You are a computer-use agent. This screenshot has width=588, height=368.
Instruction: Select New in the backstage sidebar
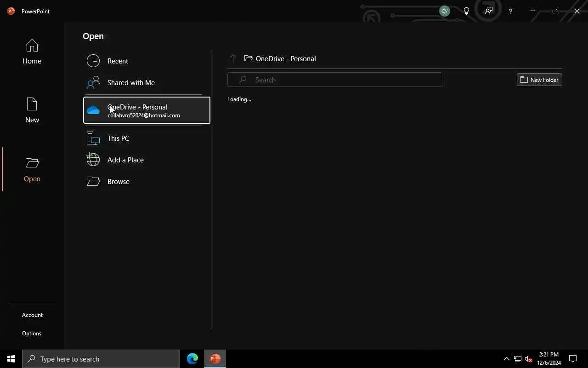click(32, 110)
